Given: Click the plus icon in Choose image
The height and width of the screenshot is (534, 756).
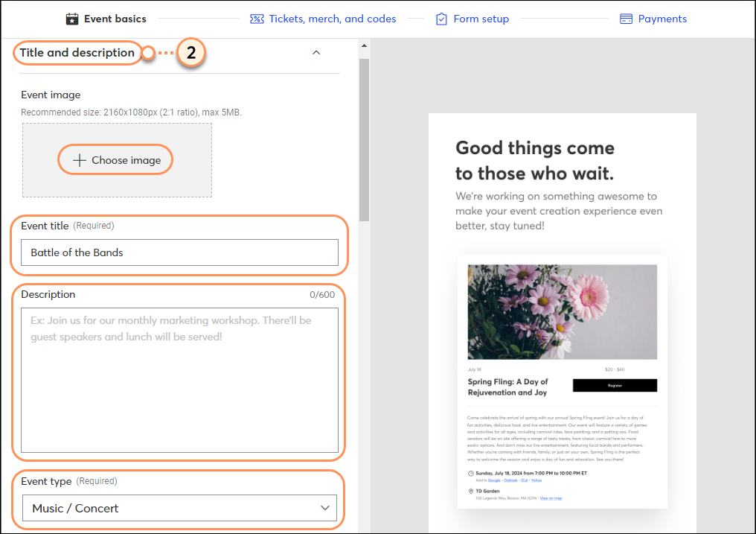Looking at the screenshot, I should [80, 160].
